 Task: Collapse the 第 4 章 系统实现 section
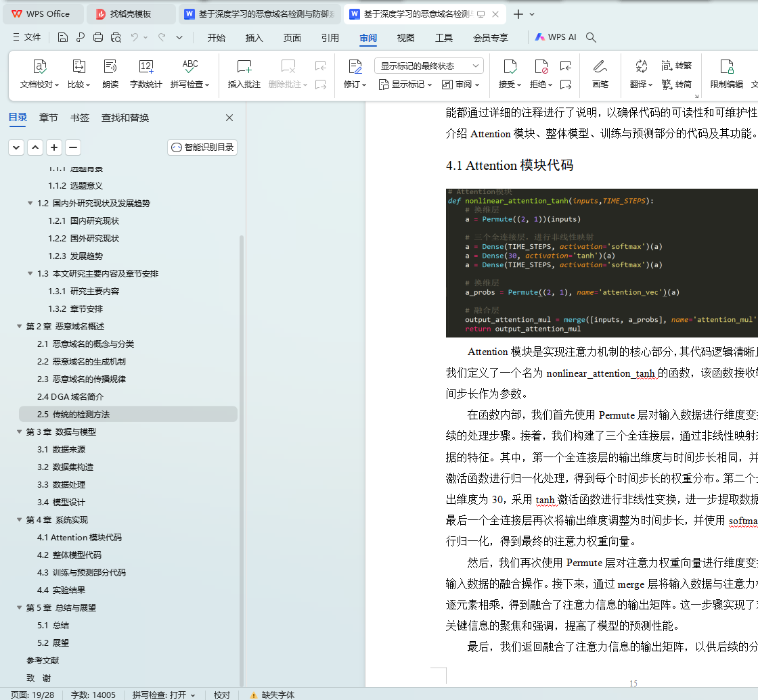(x=20, y=520)
